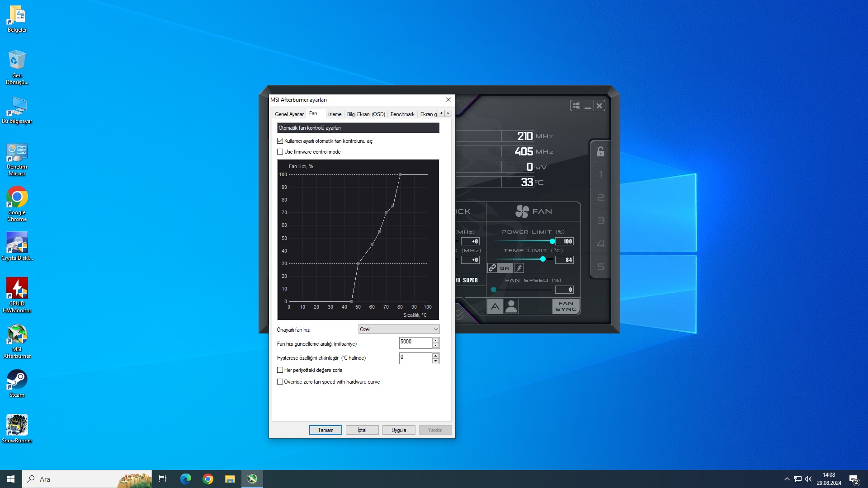Viewport: 868px width, 488px height.
Task: Open the notification center icon
Action: tap(854, 479)
